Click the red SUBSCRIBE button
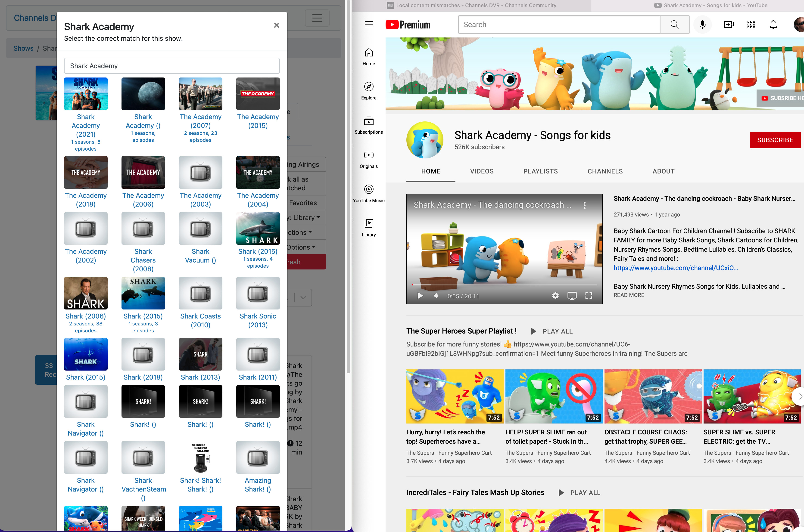Screen dimensions: 804x532 point(775,140)
